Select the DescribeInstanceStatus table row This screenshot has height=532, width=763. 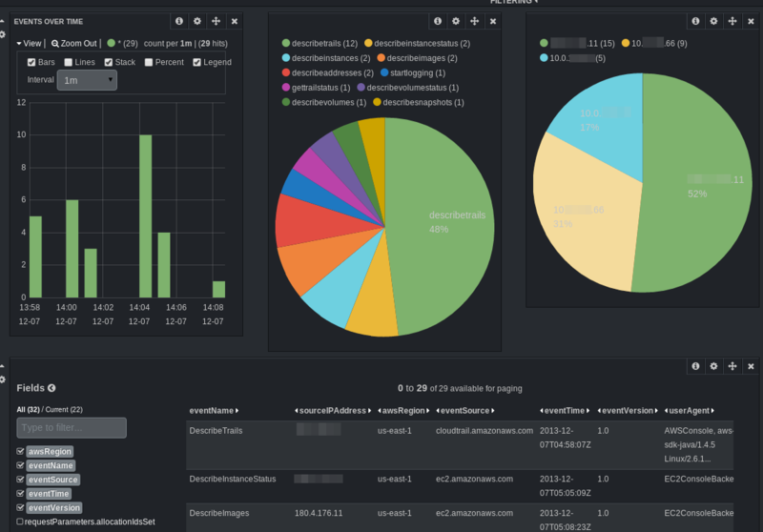coord(460,486)
